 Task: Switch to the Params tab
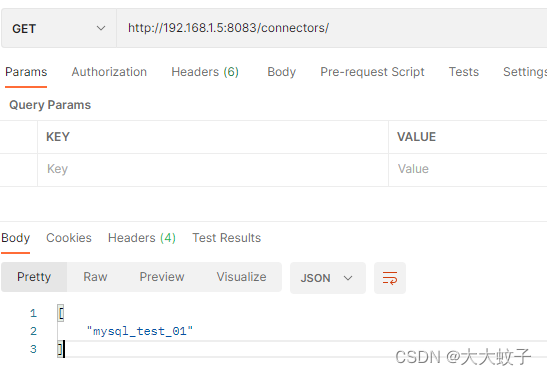pos(26,72)
